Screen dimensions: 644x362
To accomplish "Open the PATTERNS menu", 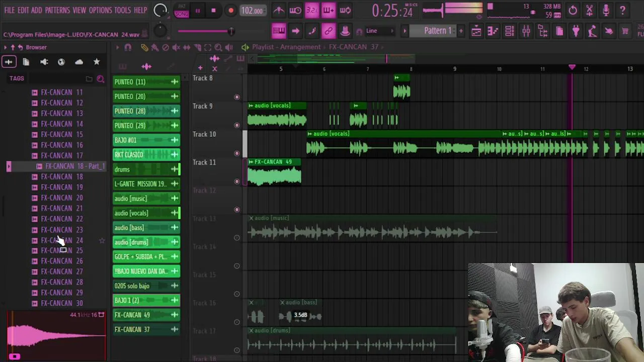I will 57,10.
